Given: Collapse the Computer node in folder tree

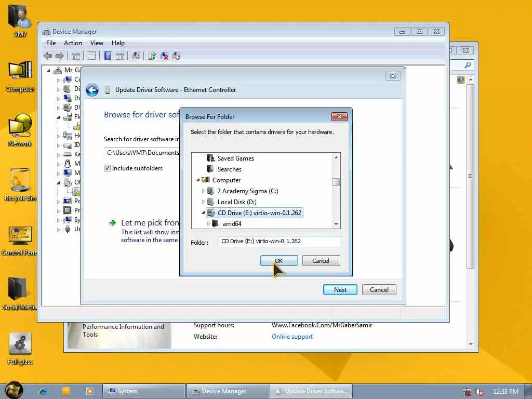Looking at the screenshot, I should pyautogui.click(x=198, y=180).
